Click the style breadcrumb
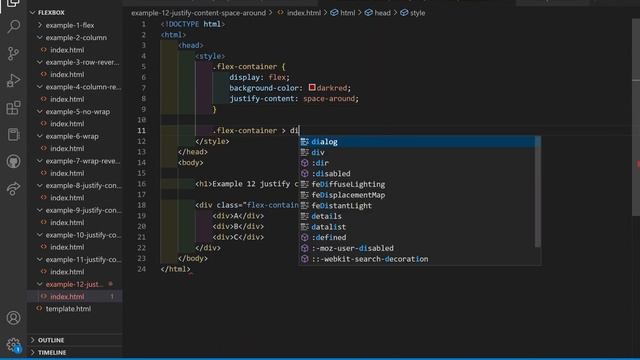 pos(413,13)
